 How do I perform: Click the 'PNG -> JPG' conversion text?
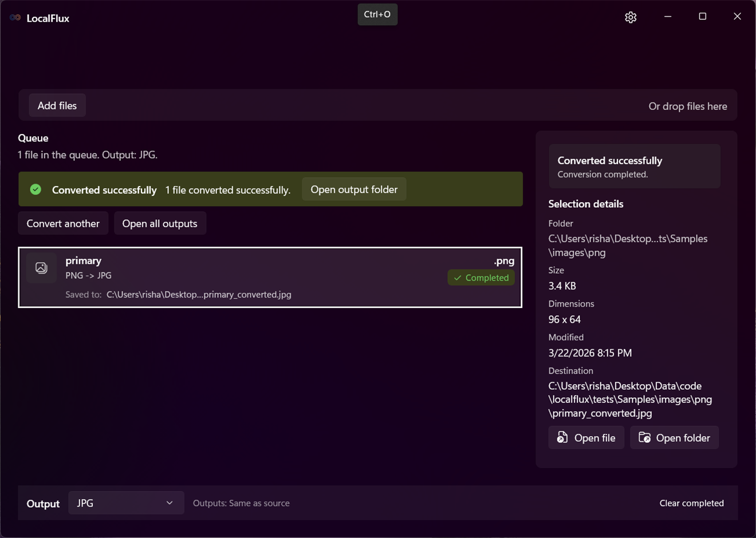[x=88, y=275]
